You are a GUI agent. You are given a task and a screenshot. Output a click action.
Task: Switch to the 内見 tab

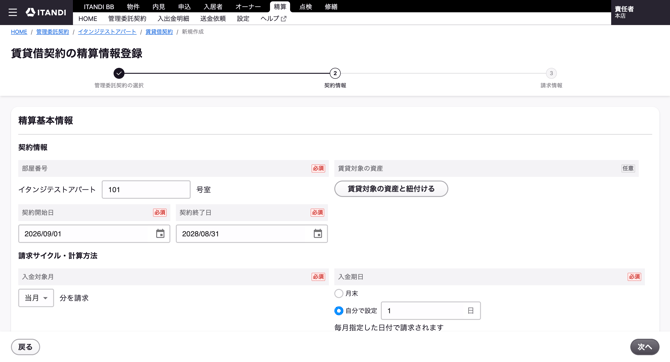point(159,7)
